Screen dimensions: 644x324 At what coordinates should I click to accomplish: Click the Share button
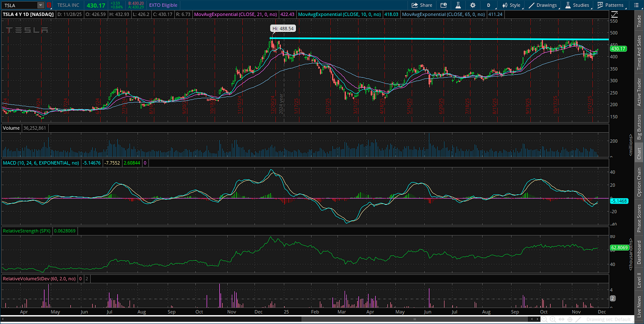click(422, 5)
